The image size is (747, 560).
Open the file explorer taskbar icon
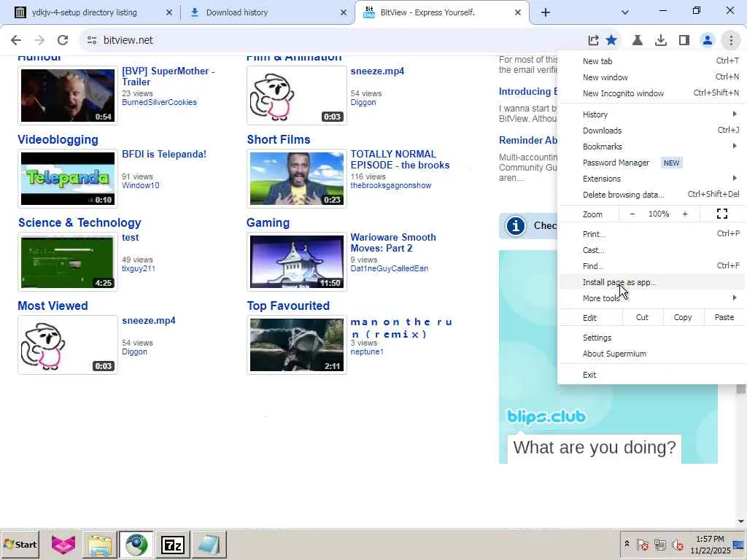click(x=99, y=544)
